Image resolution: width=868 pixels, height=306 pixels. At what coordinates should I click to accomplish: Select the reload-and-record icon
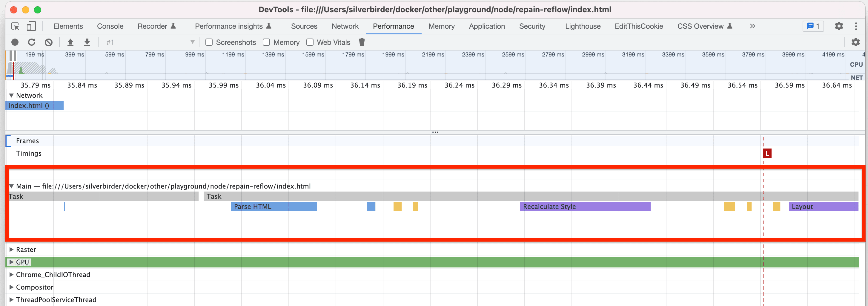pyautogui.click(x=32, y=42)
